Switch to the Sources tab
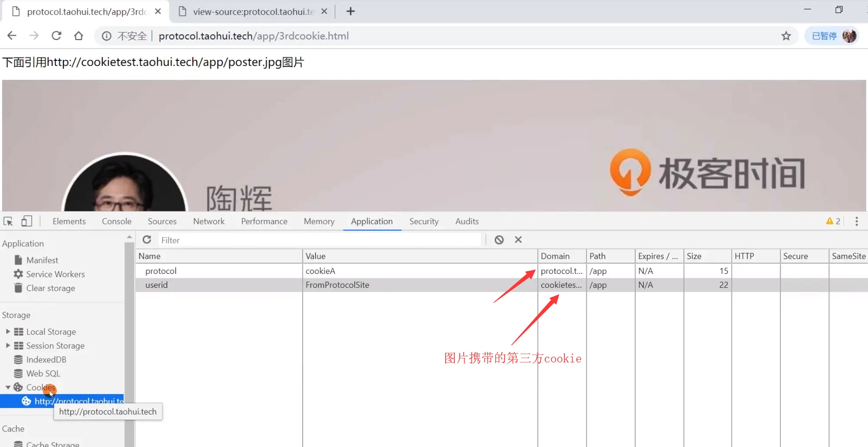The width and height of the screenshot is (868, 447). coord(162,221)
